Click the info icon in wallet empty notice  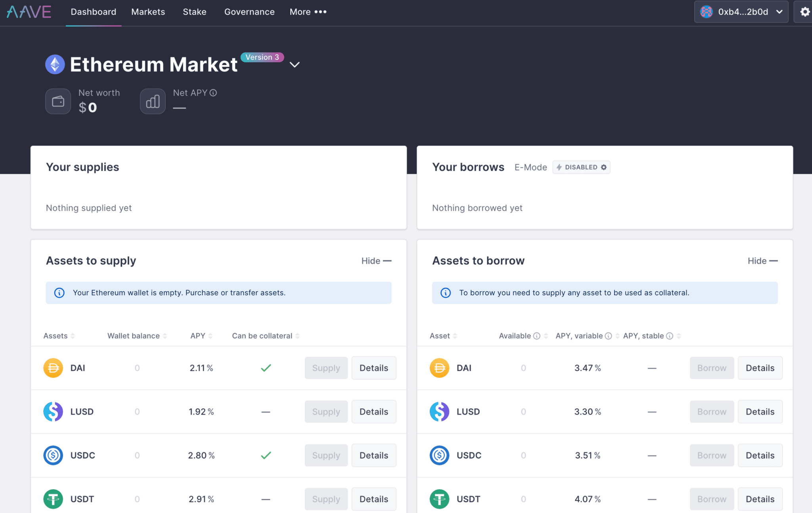coord(59,293)
